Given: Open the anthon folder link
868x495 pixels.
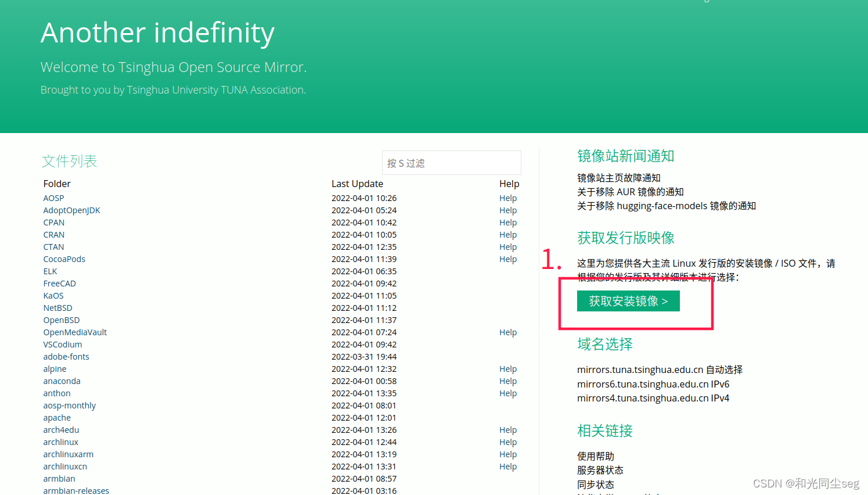Looking at the screenshot, I should tap(56, 393).
